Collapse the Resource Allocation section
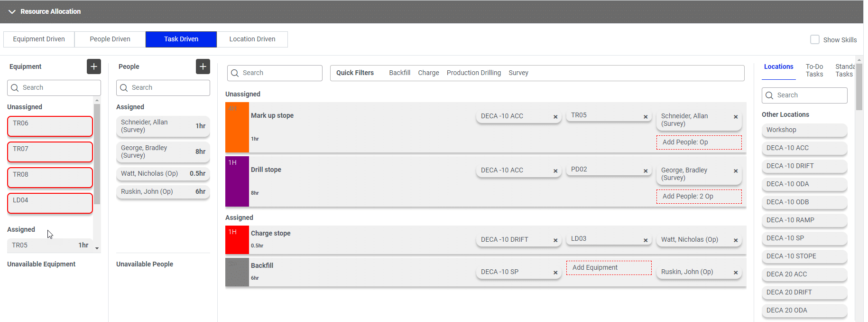Viewport: 868px width, 322px height. 12,11
